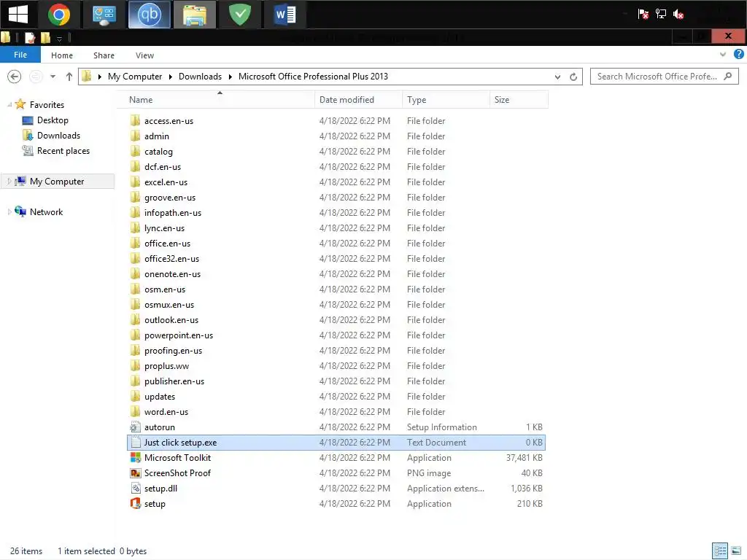Select the setup Office application icon

point(135,503)
